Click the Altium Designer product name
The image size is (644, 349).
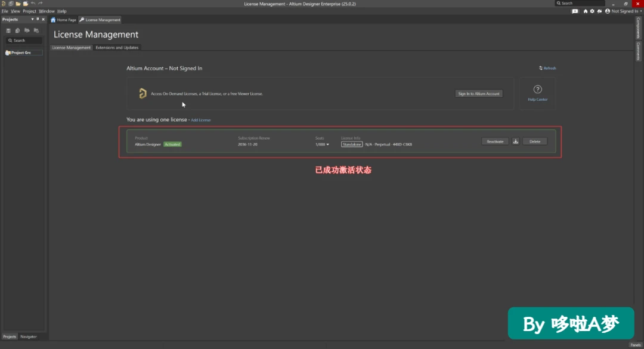pyautogui.click(x=148, y=144)
